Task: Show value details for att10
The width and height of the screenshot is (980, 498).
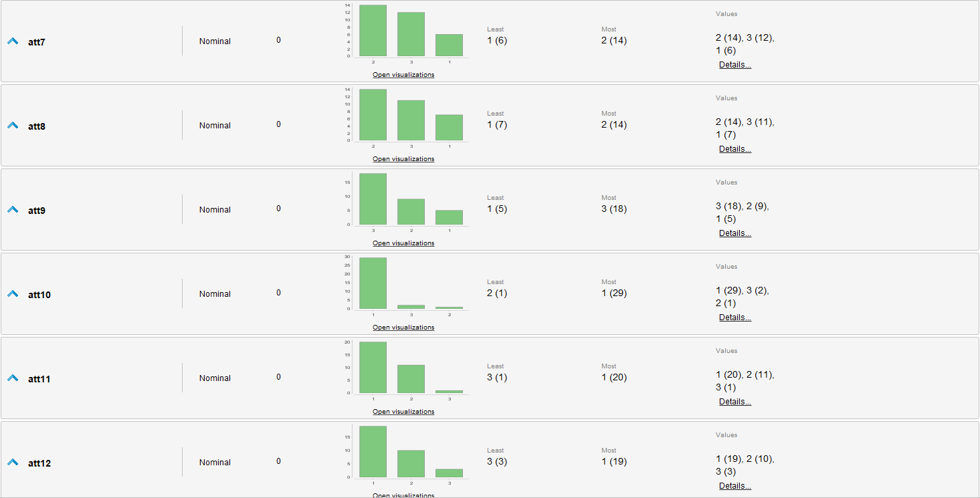Action: [x=734, y=318]
